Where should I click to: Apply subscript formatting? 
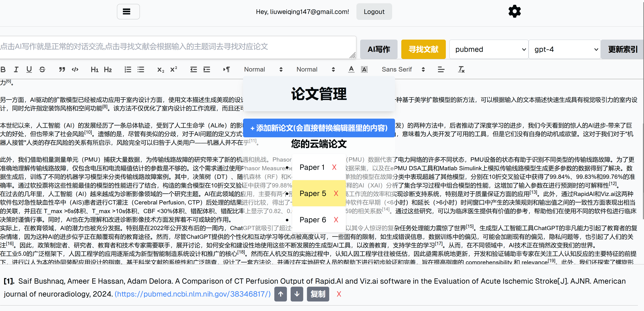[x=160, y=70]
